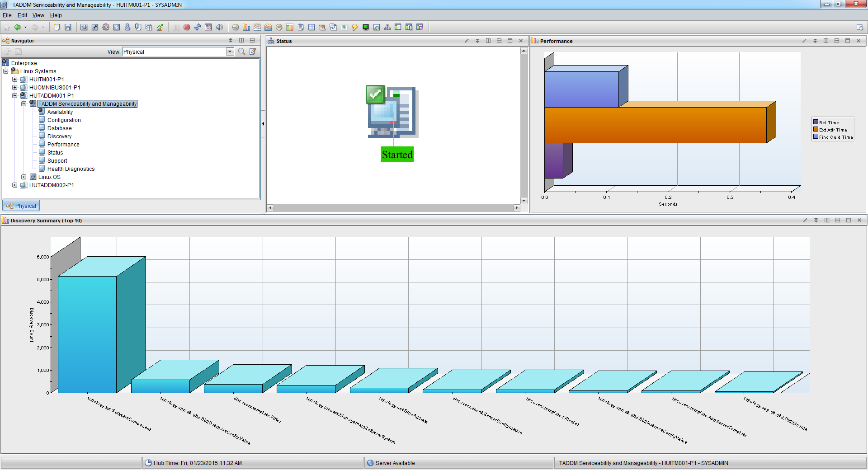Viewport: 868px width, 470px height.
Task: Select the Enterprise root node
Action: click(x=24, y=63)
